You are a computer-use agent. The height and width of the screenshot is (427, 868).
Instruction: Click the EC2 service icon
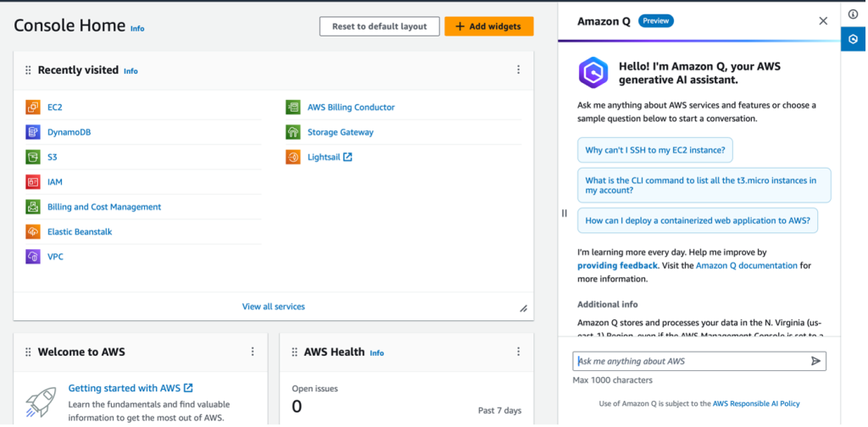(x=32, y=108)
